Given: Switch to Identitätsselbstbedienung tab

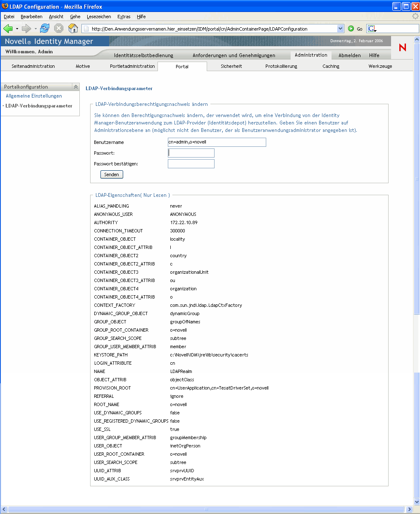Looking at the screenshot, I should [143, 55].
